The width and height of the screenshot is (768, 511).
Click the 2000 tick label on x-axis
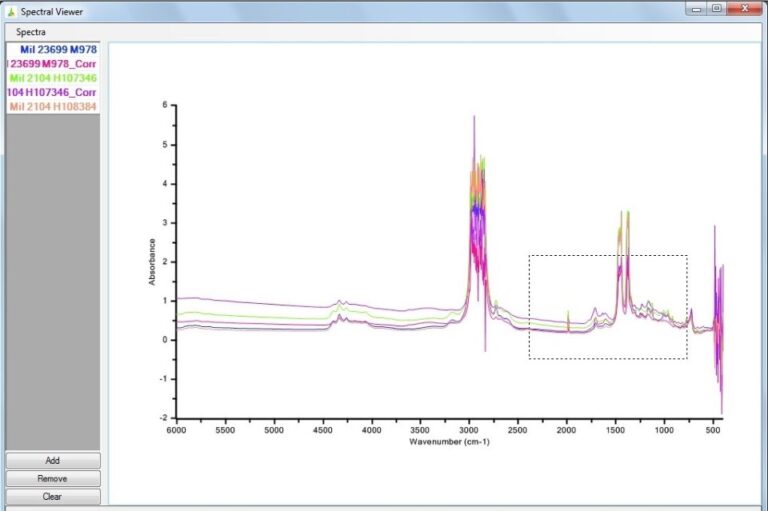(x=567, y=430)
